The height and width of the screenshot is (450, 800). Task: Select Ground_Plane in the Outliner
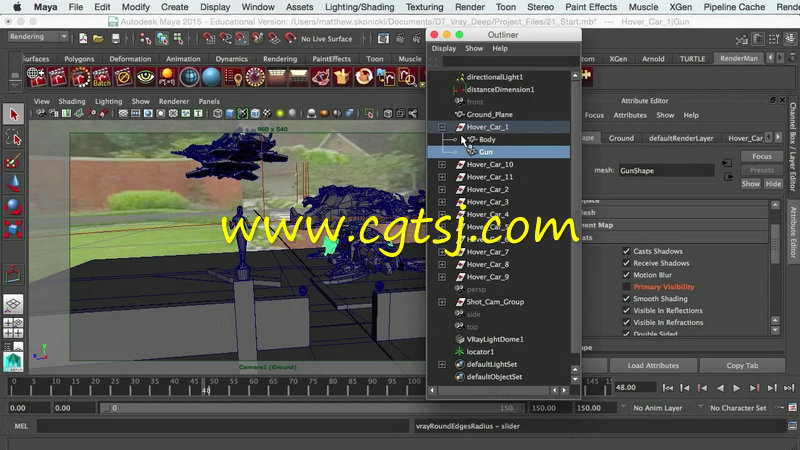(x=489, y=114)
